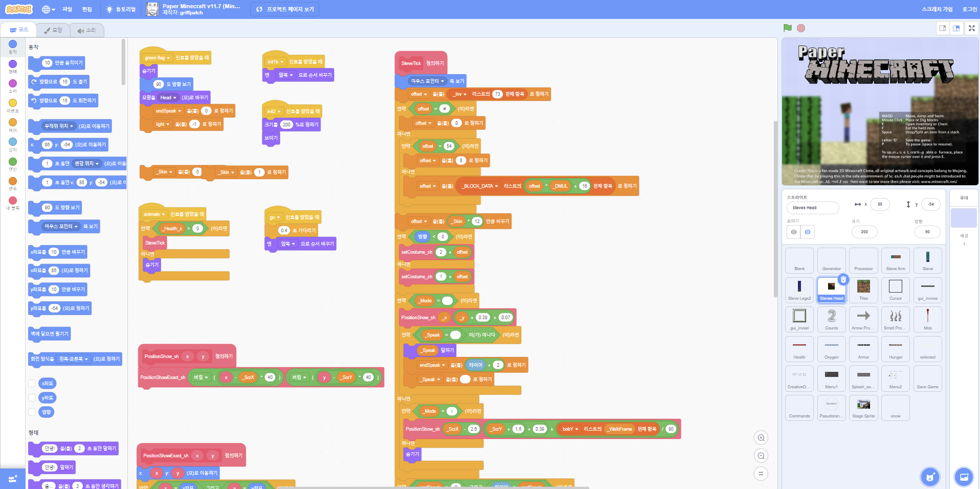This screenshot has width=980, height=489.
Task: Open Head costume dropdown in script
Action: [x=168, y=97]
